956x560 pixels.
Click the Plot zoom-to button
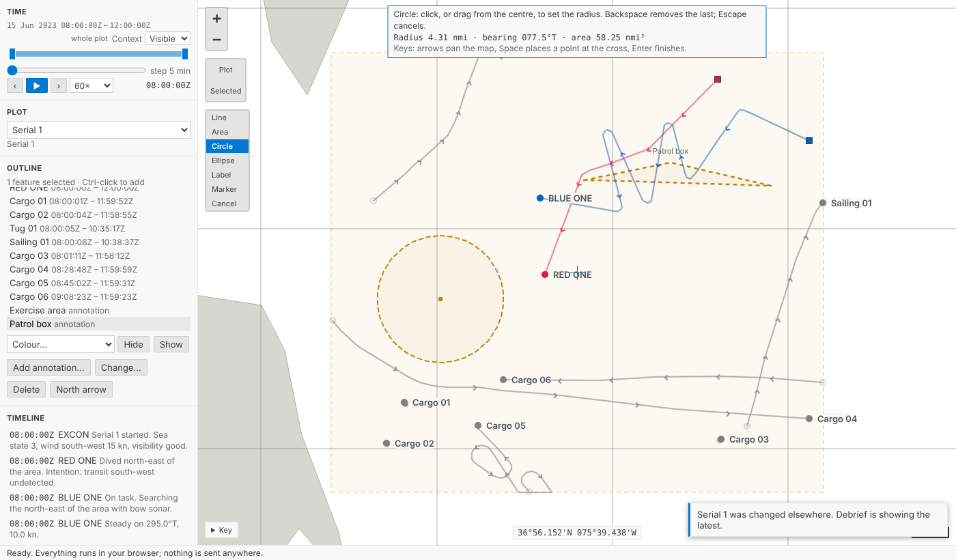(x=225, y=70)
